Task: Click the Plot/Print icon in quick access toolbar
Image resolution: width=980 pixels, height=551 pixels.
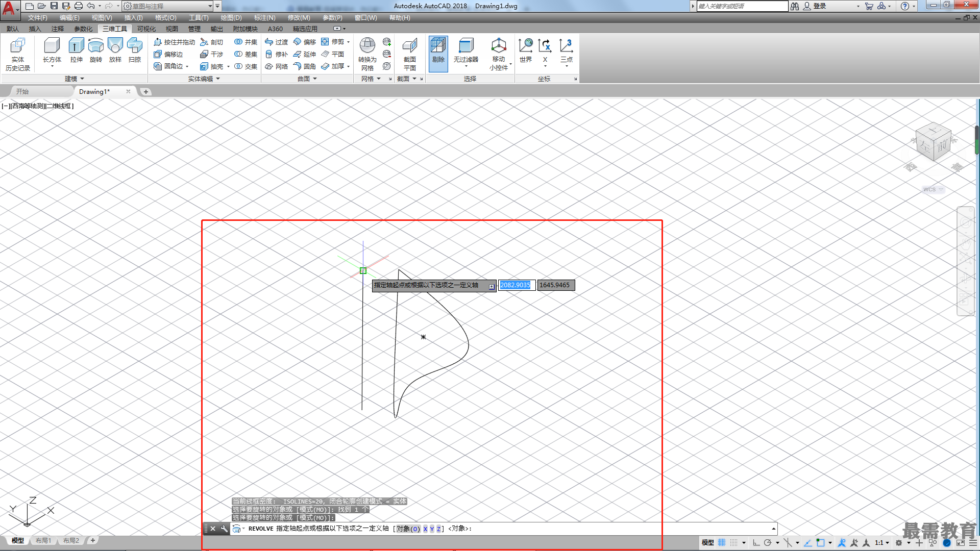Action: 79,6
